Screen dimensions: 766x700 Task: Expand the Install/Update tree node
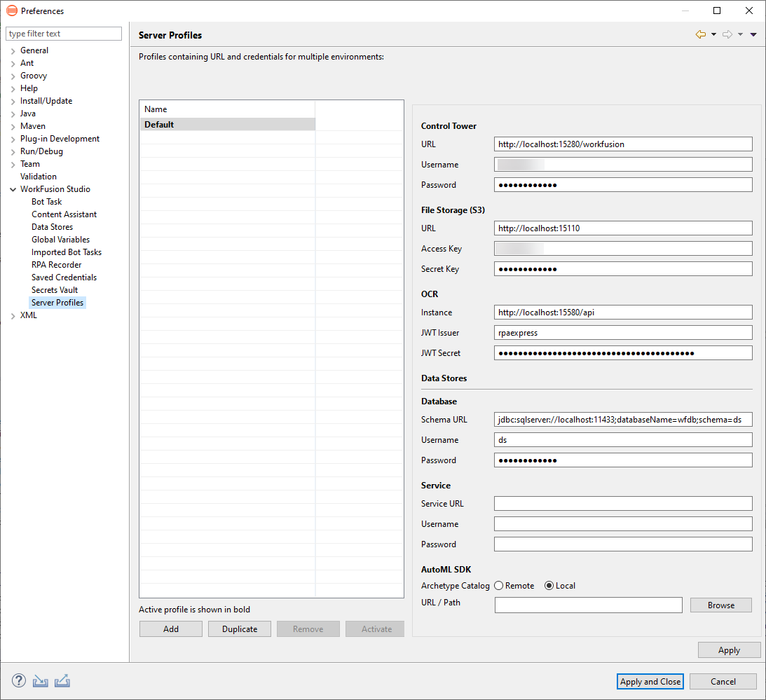tap(13, 101)
